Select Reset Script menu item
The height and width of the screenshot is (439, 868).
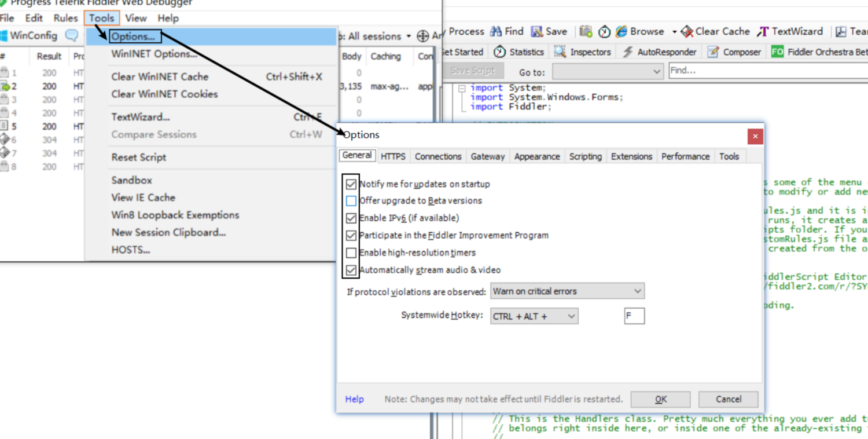point(139,158)
